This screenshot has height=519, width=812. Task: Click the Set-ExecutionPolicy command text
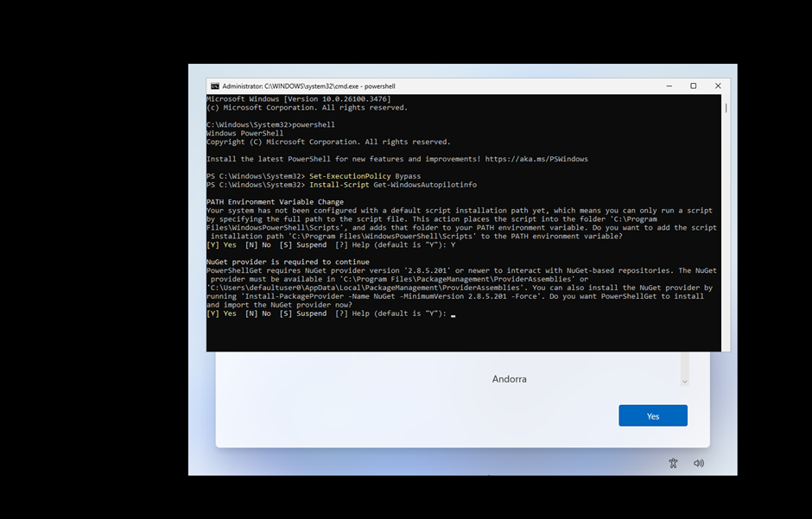[x=343, y=176]
